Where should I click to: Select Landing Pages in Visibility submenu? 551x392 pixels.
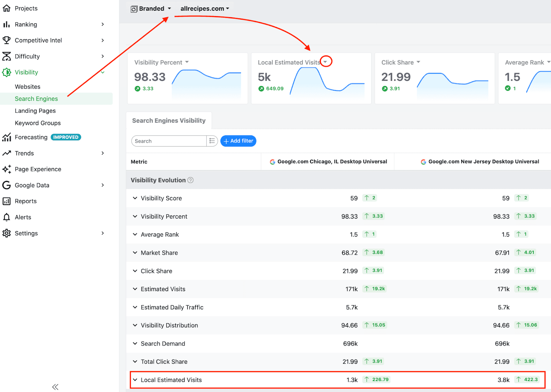coord(35,111)
